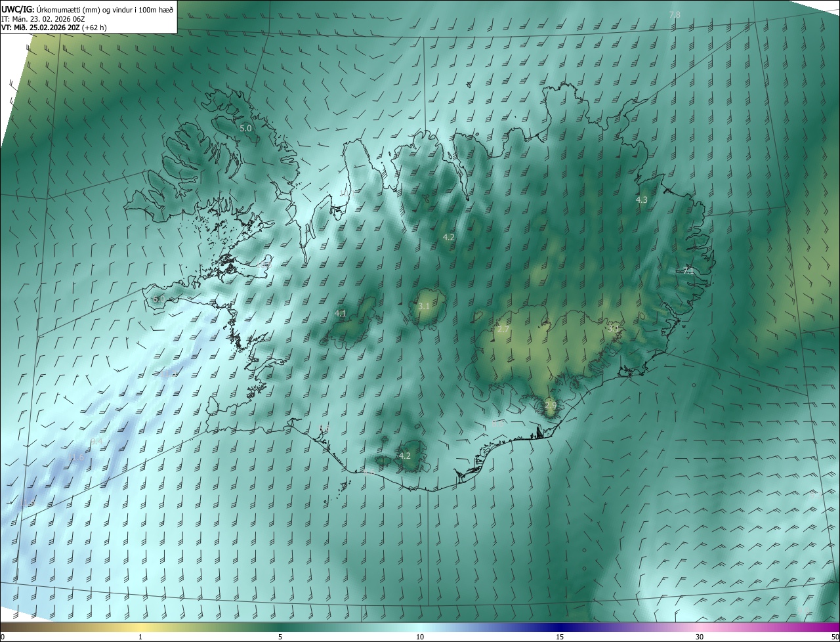840x642 pixels.
Task: Click the 11.6 precipitation value over the sea
Action: pos(76,458)
